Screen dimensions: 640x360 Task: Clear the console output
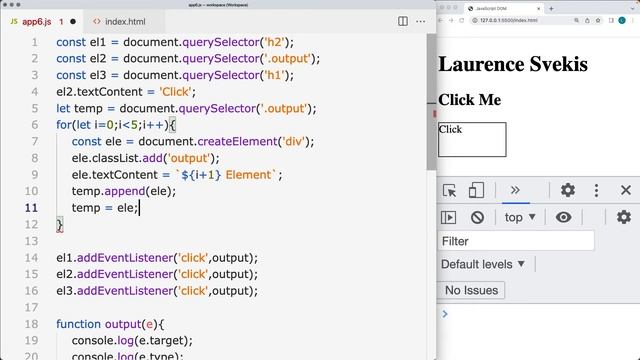(x=477, y=217)
